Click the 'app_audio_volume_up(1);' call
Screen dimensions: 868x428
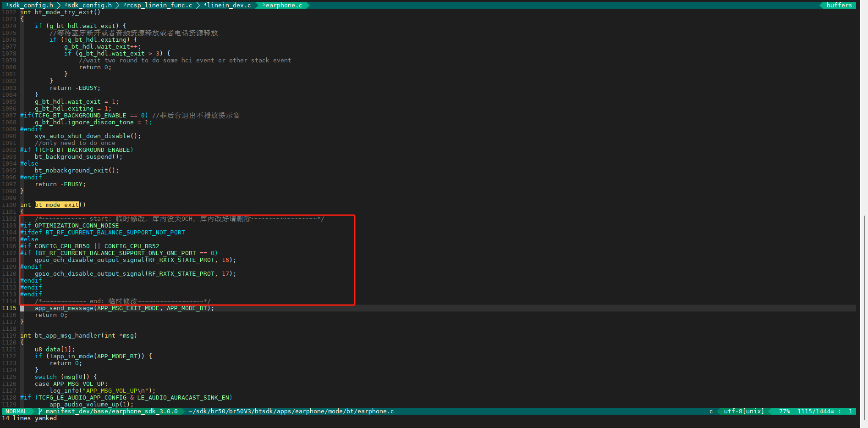92,404
